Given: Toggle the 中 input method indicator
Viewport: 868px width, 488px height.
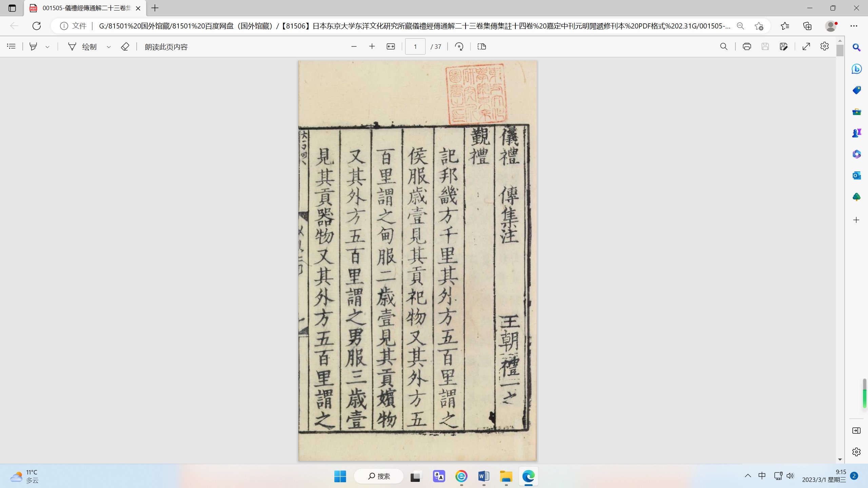Looking at the screenshot, I should pyautogui.click(x=762, y=476).
